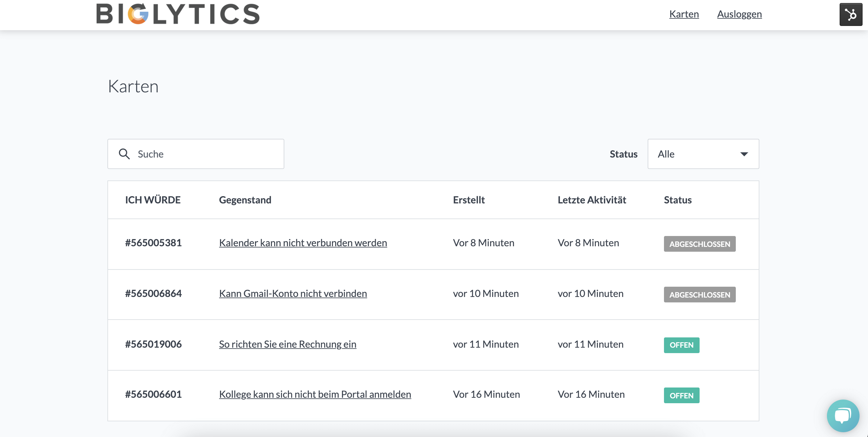Click the Erstellt column header

pos(468,200)
